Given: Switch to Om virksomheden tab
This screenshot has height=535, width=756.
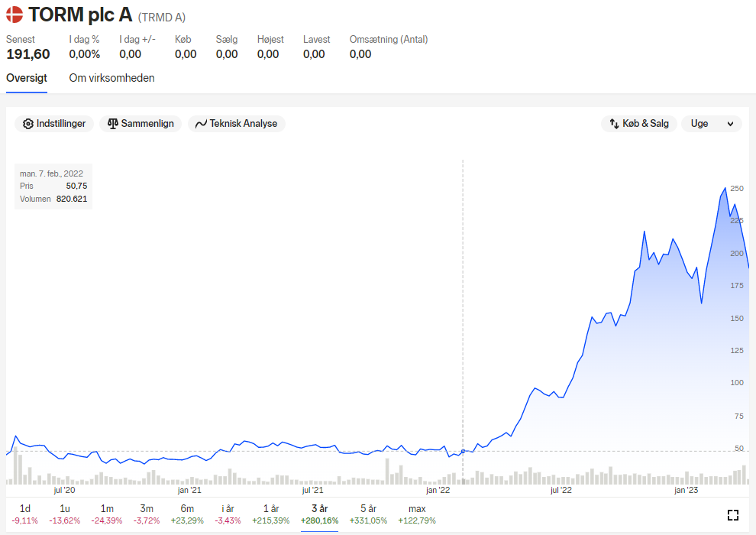Looking at the screenshot, I should click(x=111, y=78).
